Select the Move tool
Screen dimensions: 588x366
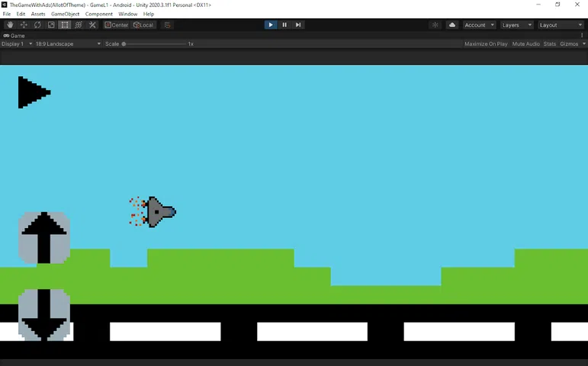[x=24, y=25]
